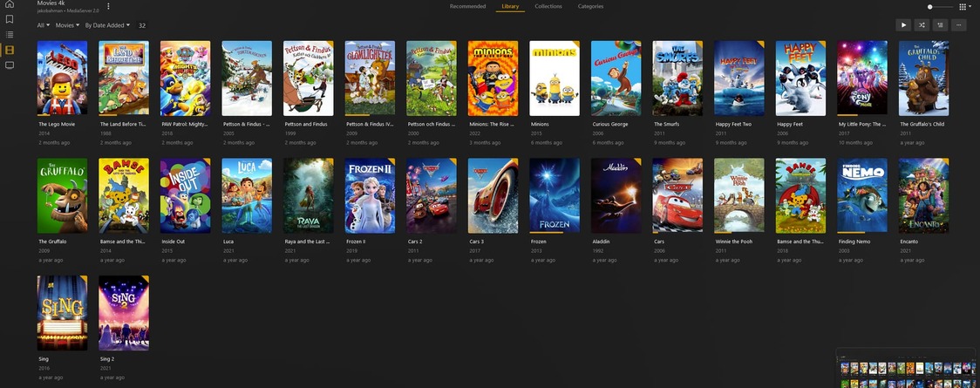Click the Cars 2006 title text
This screenshot has height=388, width=980.
click(659, 242)
